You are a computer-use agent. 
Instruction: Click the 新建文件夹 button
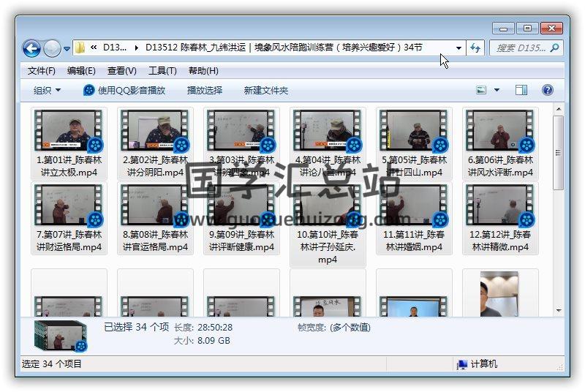point(266,90)
